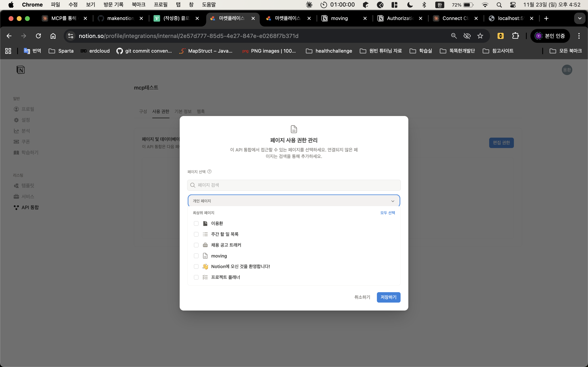Switch to the 기본 정보 tab

coord(183,111)
